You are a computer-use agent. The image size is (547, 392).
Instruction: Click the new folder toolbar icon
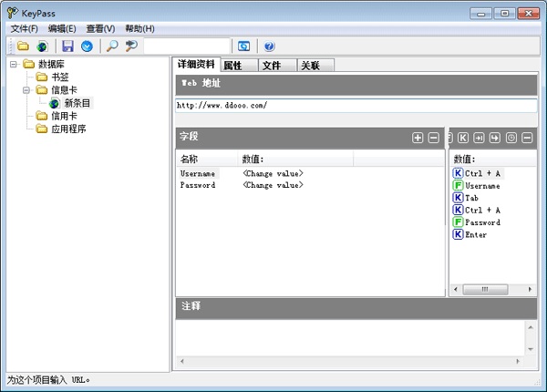coord(23,46)
